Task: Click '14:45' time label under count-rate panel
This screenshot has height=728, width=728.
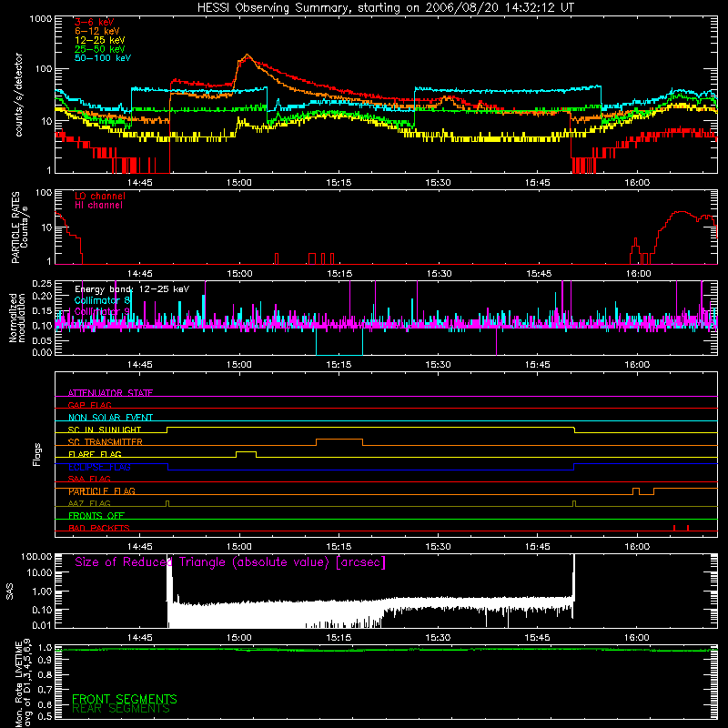Action: (140, 183)
